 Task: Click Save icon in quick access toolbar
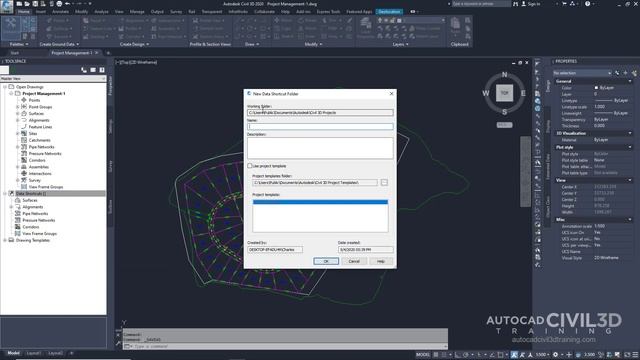pyautogui.click(x=35, y=4)
